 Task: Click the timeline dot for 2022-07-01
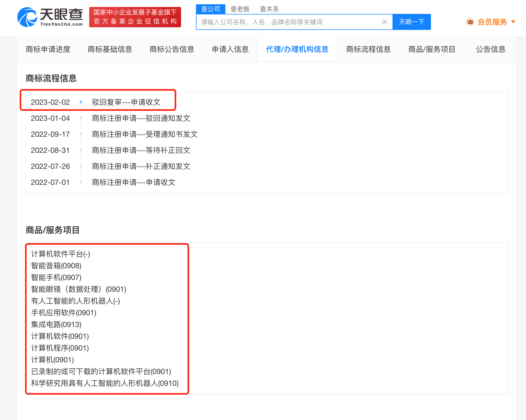pyautogui.click(x=81, y=182)
